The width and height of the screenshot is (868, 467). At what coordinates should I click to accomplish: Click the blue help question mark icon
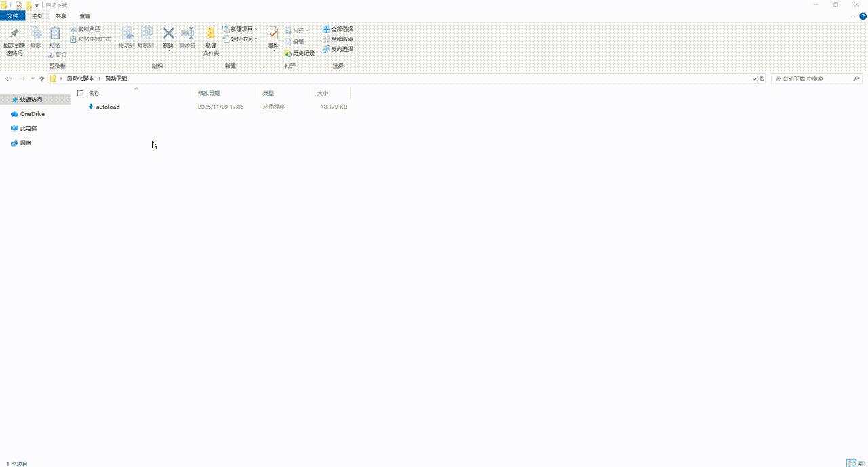tap(862, 16)
